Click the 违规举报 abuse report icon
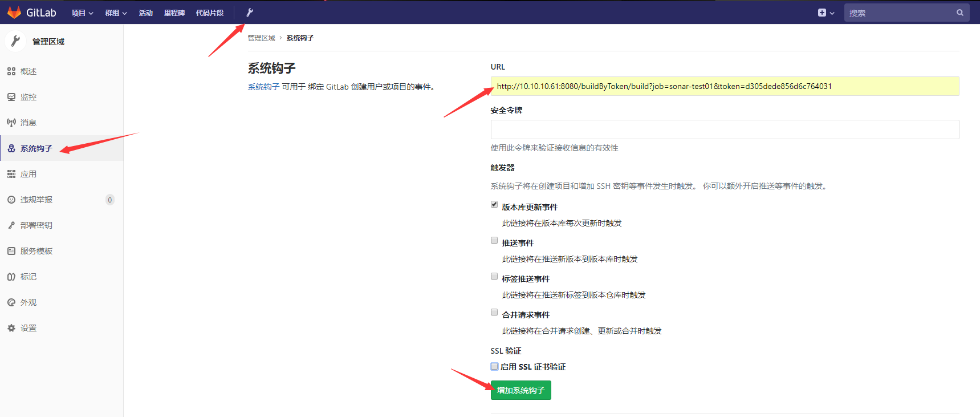Image resolution: width=980 pixels, height=417 pixels. click(x=11, y=200)
